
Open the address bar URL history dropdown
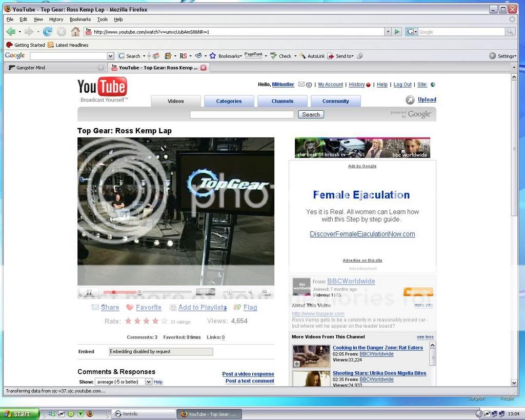click(x=388, y=32)
